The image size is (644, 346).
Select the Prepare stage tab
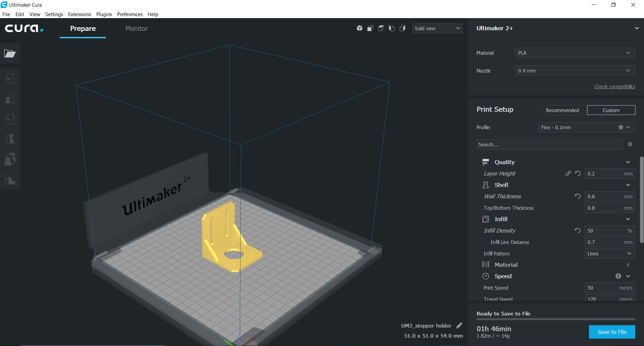[83, 29]
